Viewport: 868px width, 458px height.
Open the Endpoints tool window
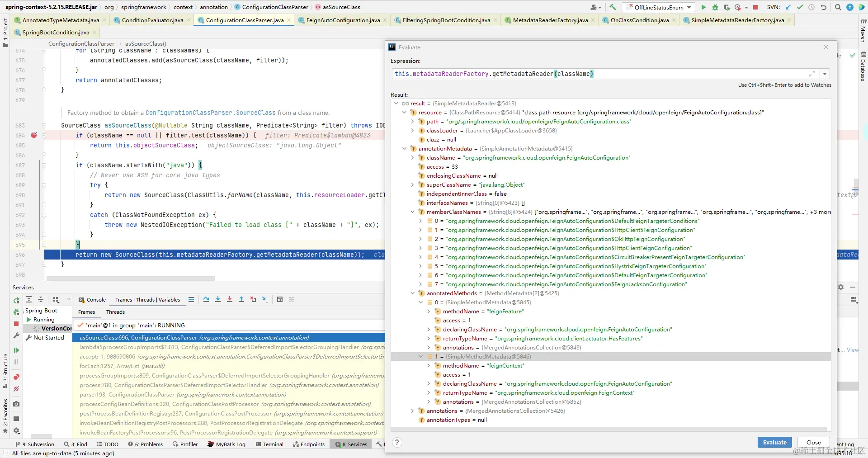tap(309, 444)
